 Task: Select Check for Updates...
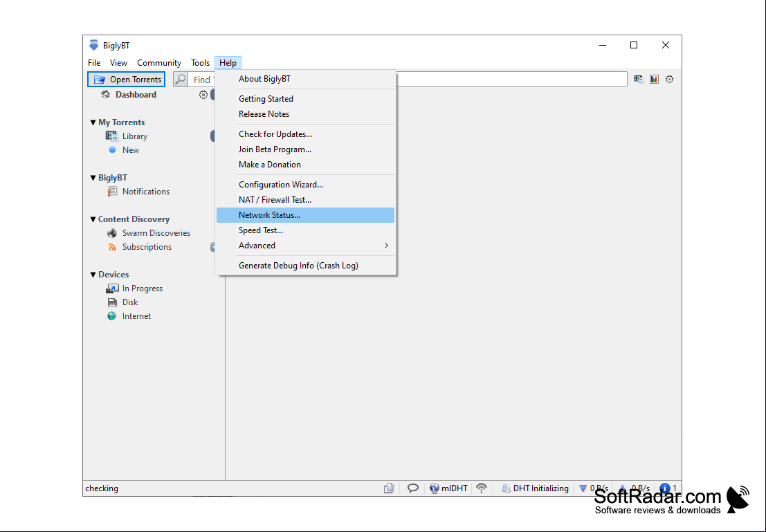(305, 134)
